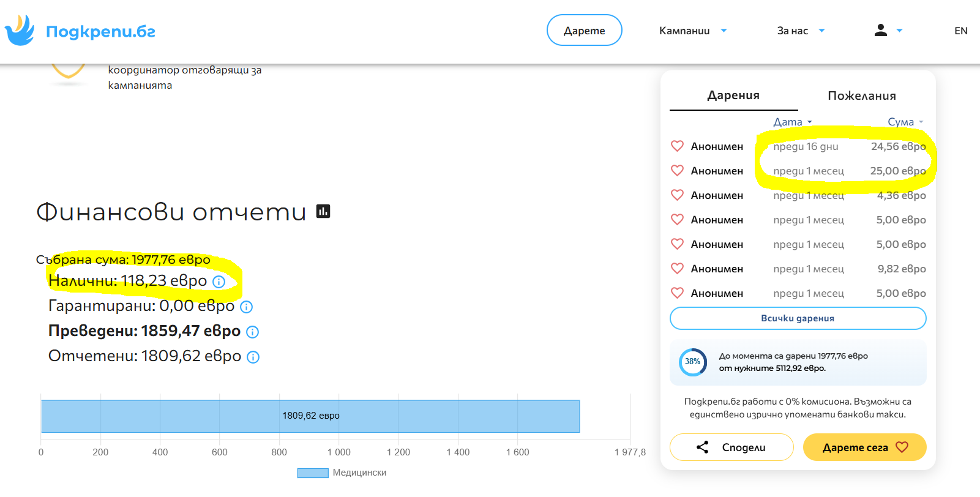Click the 38% progress circle
Screen dimensions: 980x497
tap(693, 362)
